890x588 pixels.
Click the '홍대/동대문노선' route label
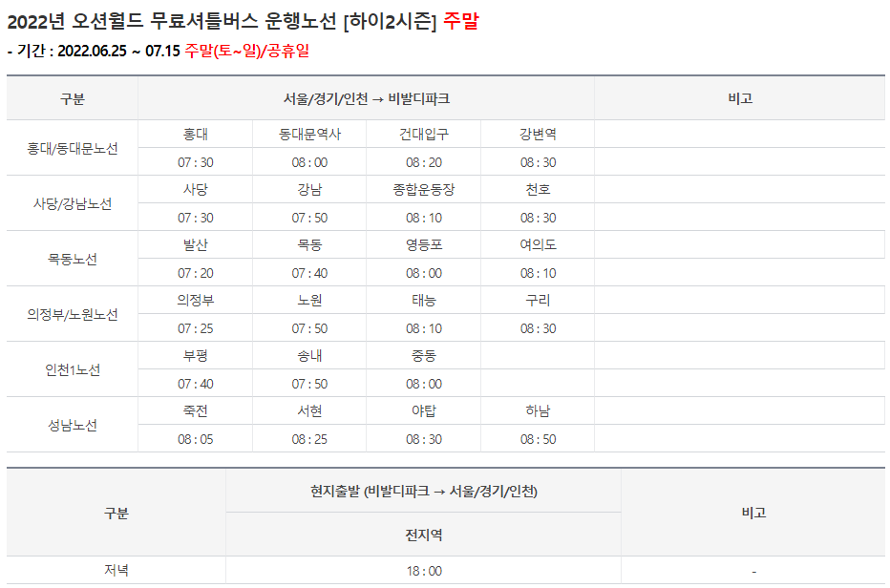(x=72, y=149)
